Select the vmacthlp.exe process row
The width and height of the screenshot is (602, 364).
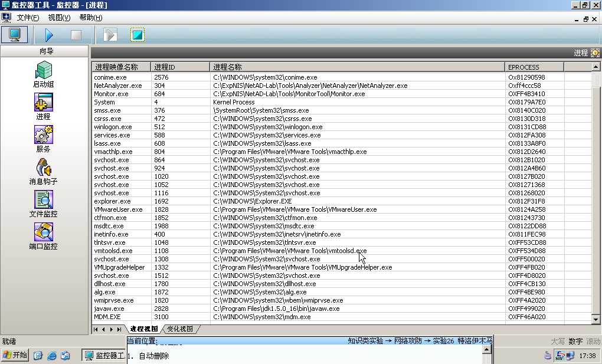pos(342,152)
